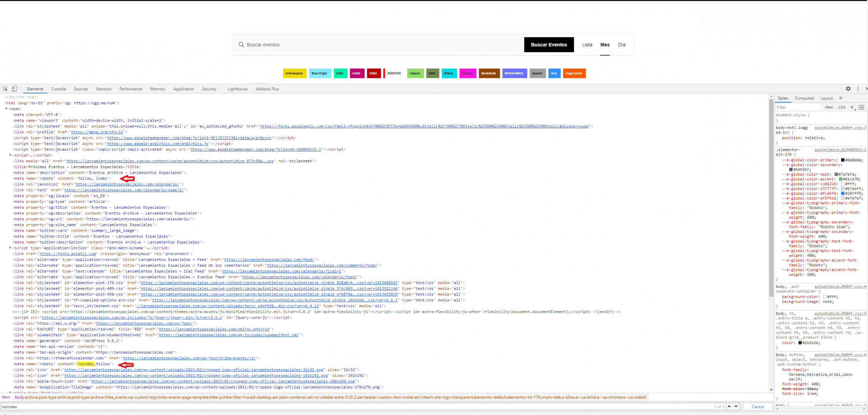Go to previous search result arrow
This screenshot has width=868, height=415.
click(x=729, y=407)
